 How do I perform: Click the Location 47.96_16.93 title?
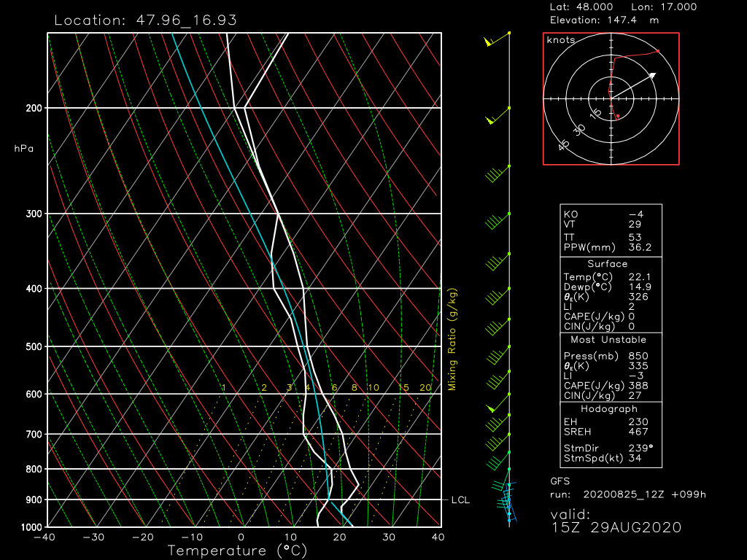point(145,20)
